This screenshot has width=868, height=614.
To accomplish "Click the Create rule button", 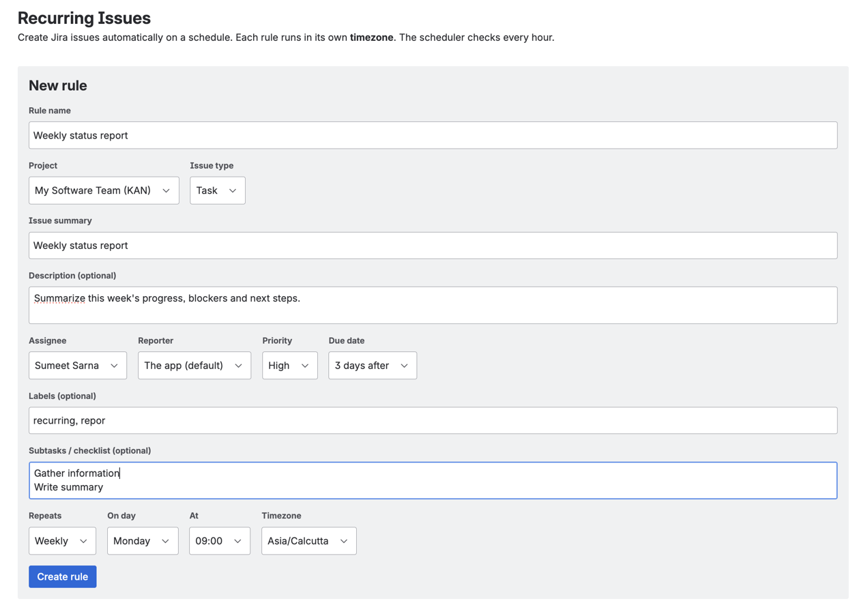I will coord(63,576).
